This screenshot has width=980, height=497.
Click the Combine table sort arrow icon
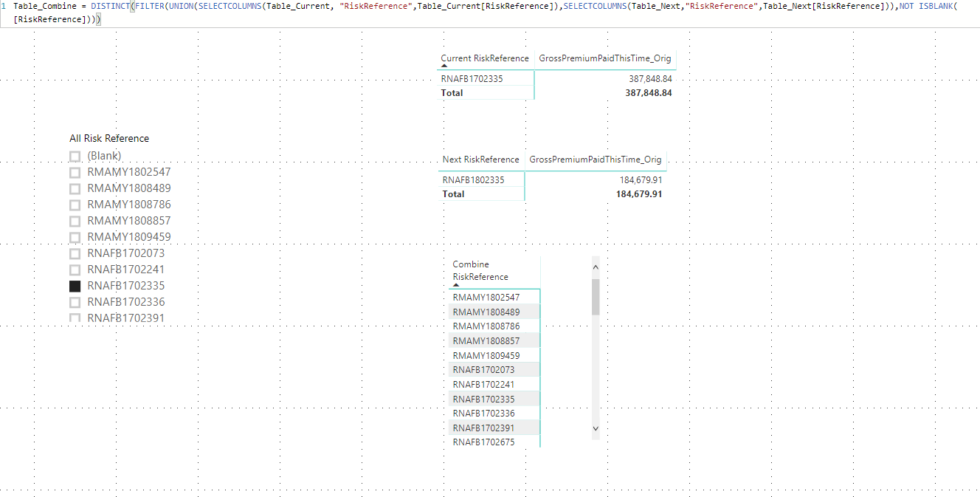pyautogui.click(x=456, y=285)
